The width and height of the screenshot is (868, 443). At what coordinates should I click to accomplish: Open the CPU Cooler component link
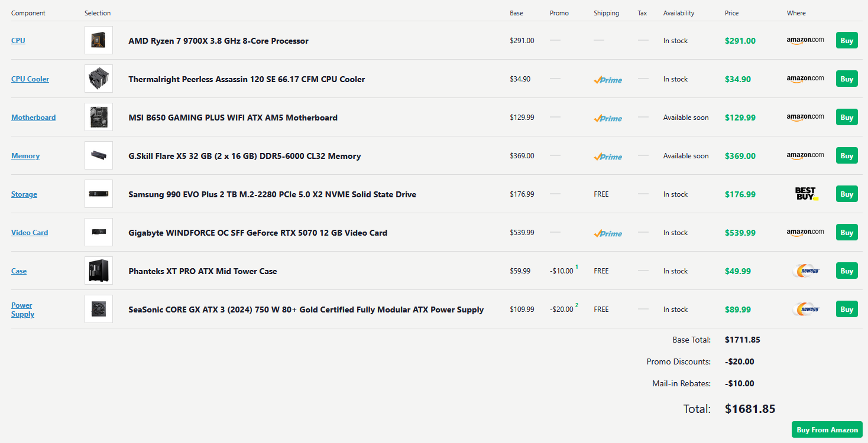coord(30,79)
